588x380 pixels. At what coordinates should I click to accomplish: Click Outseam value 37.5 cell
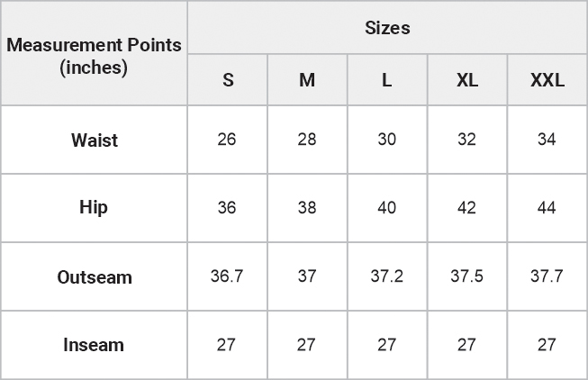coord(466,276)
